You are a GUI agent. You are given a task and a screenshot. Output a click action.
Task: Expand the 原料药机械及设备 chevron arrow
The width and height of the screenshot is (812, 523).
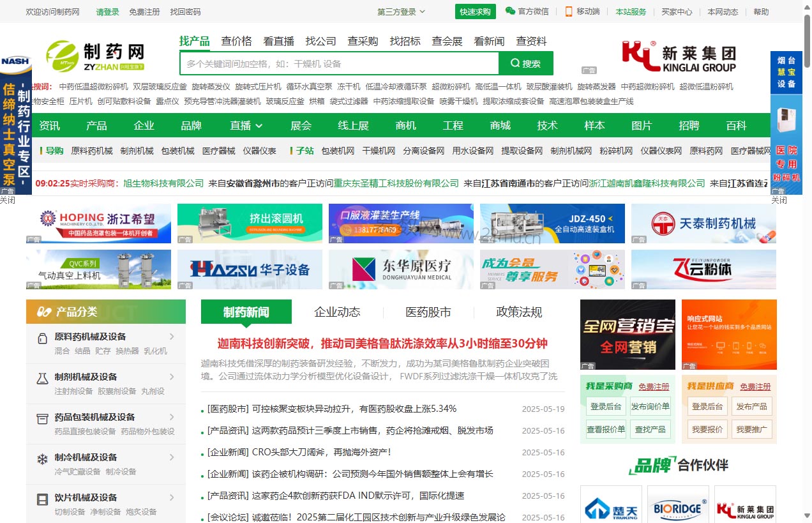point(172,337)
